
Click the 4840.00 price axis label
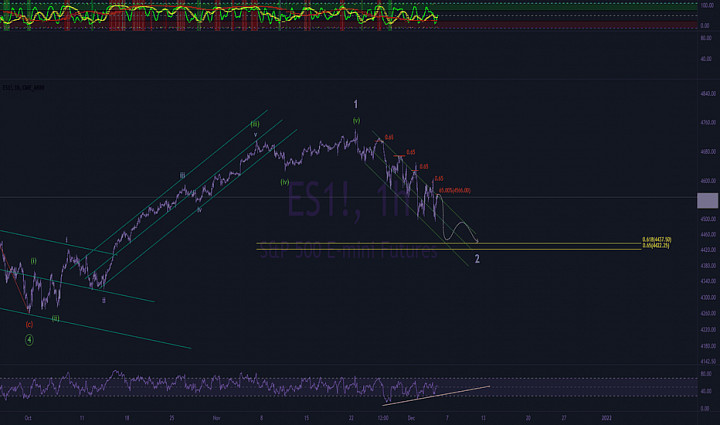tap(708, 94)
